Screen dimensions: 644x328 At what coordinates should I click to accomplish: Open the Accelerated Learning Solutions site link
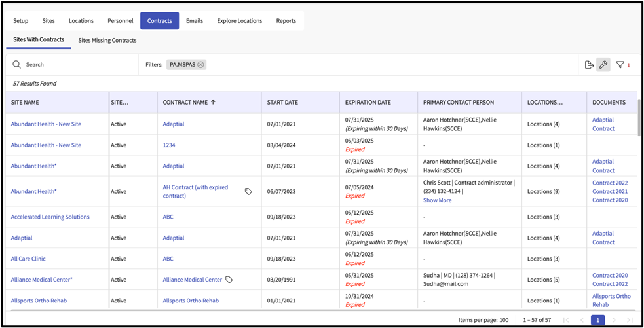50,217
